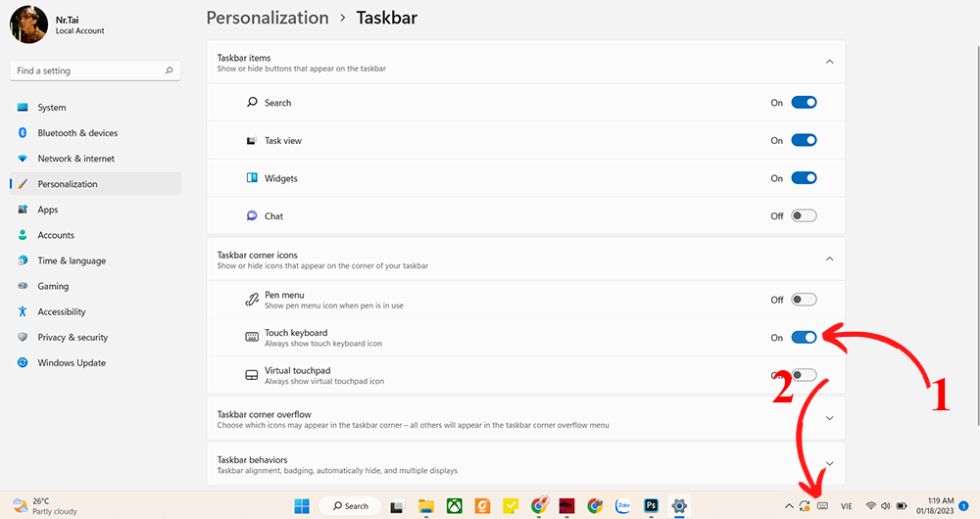Click the Task view row icon
The image size is (980, 519).
[x=251, y=141]
